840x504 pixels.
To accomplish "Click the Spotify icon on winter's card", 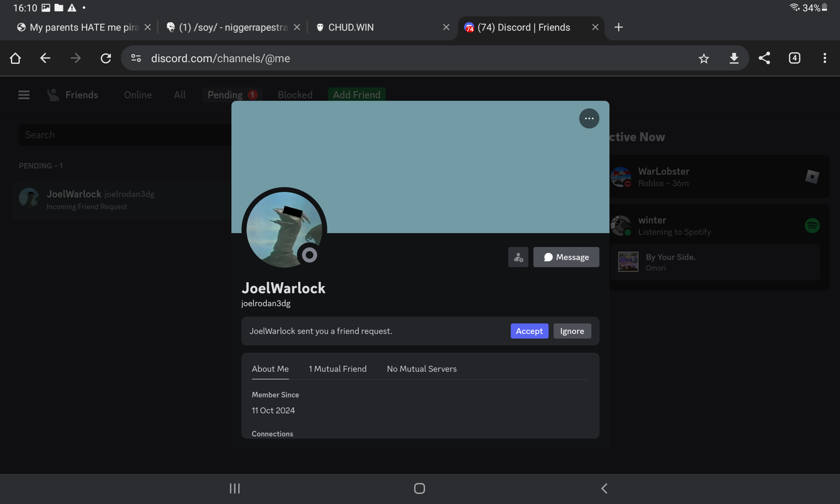I will [x=812, y=226].
